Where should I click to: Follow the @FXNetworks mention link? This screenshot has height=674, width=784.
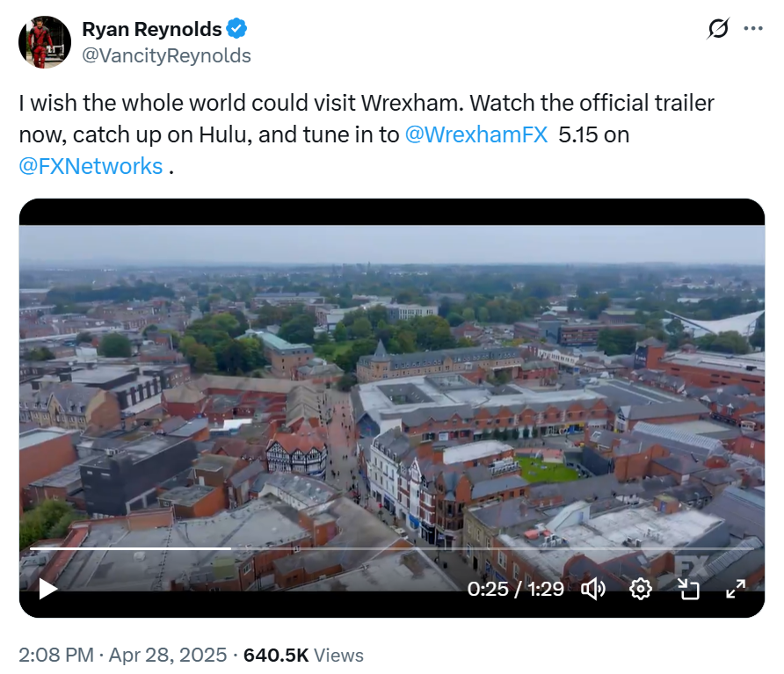click(x=91, y=166)
